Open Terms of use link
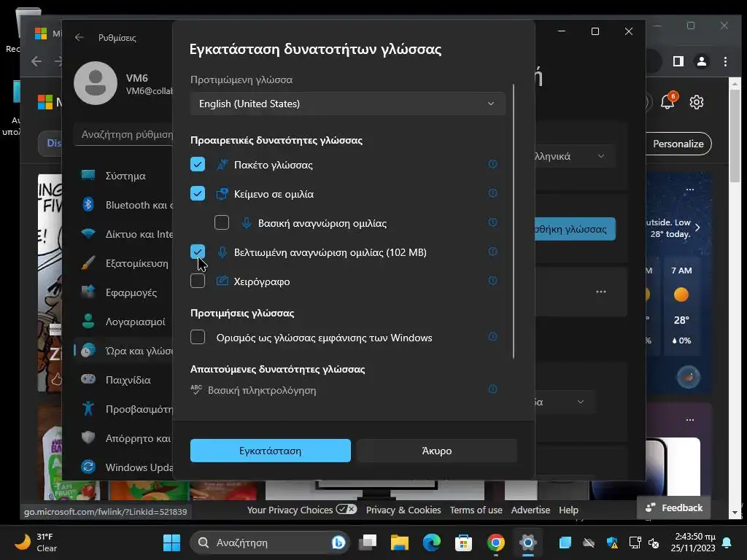The image size is (747, 560). pos(476,510)
